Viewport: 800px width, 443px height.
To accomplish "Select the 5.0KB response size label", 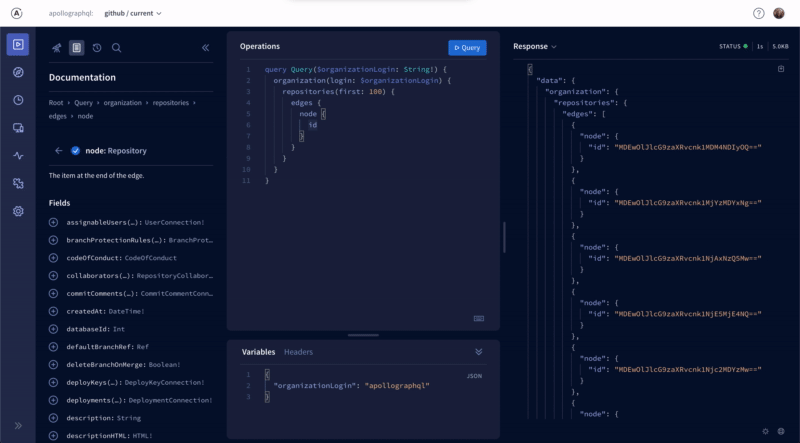I will (780, 46).
